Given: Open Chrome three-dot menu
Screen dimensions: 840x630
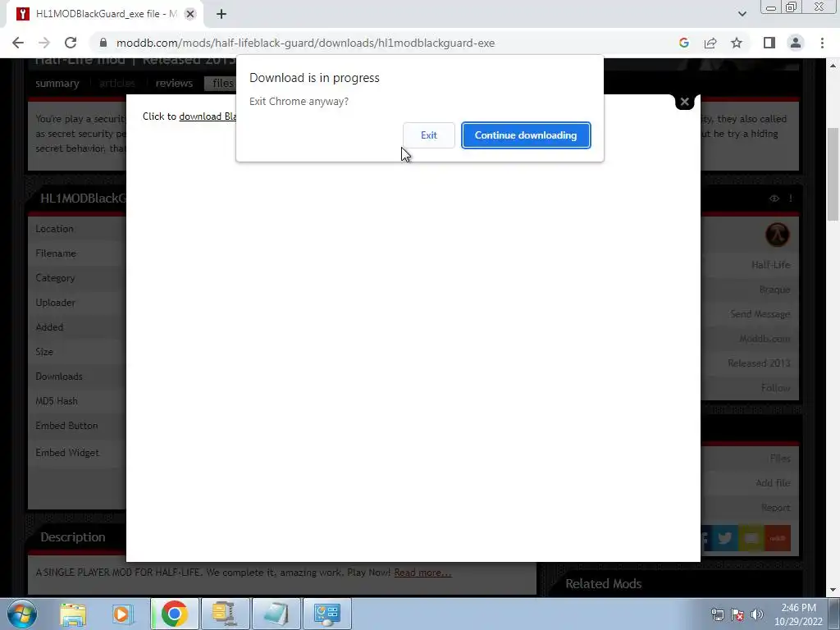Looking at the screenshot, I should pos(822,43).
